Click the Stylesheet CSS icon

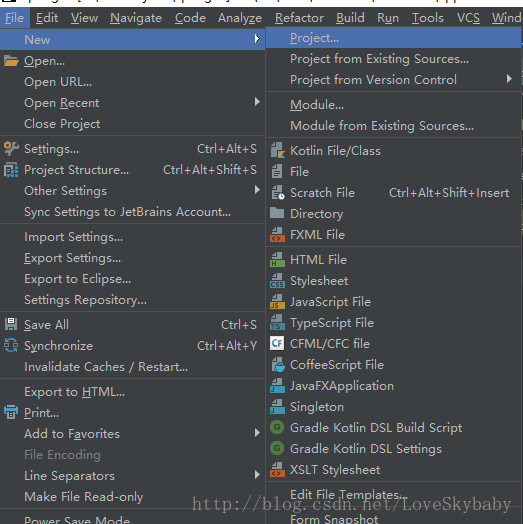[277, 281]
